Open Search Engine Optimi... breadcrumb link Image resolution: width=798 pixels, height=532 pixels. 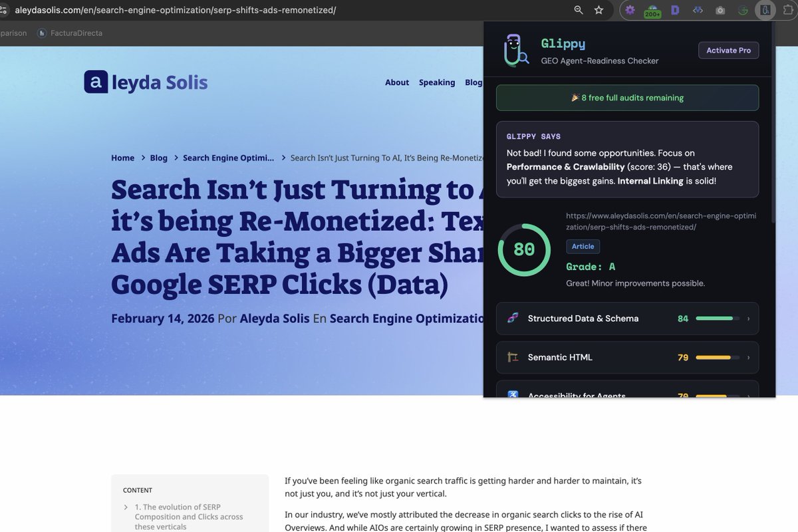pos(228,158)
